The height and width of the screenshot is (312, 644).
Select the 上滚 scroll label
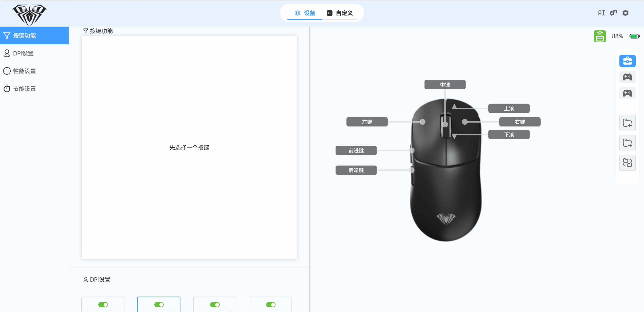coord(509,108)
